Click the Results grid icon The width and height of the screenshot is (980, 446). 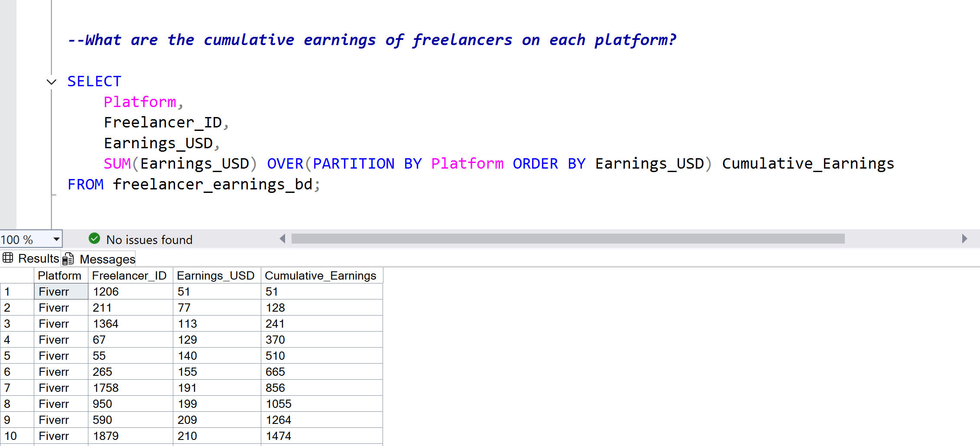pos(8,258)
